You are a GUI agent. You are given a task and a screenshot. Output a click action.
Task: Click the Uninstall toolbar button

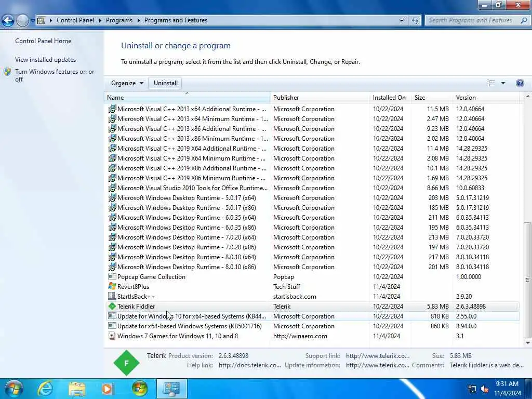166,83
